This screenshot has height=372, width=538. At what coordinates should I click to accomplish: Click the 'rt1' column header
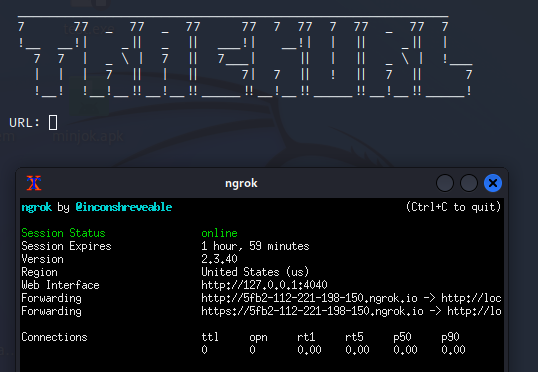(x=306, y=337)
